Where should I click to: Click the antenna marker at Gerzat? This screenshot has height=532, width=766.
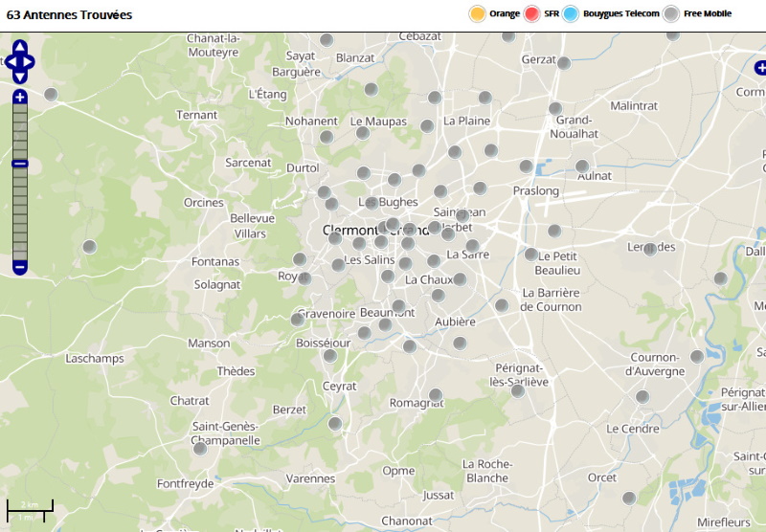pyautogui.click(x=564, y=63)
